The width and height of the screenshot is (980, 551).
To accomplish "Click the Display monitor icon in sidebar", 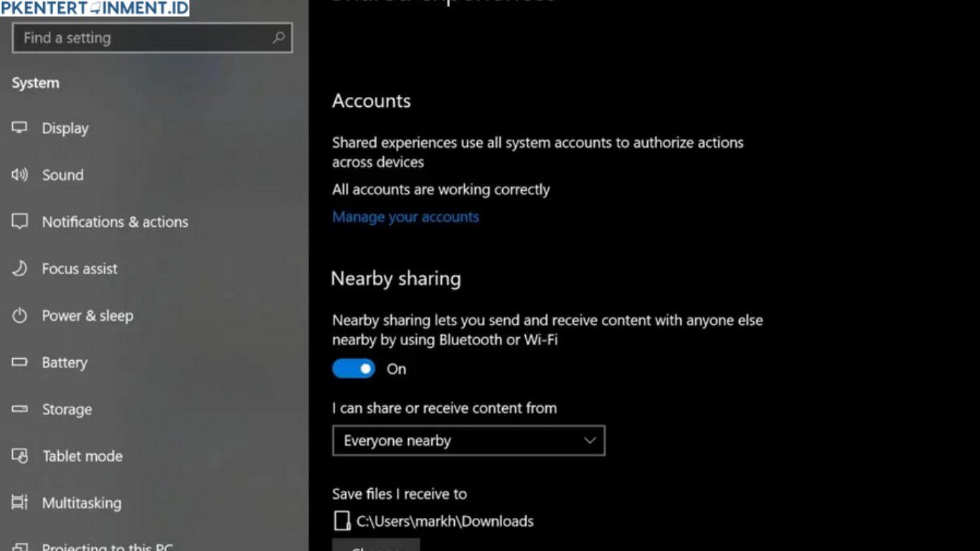I will tap(19, 128).
